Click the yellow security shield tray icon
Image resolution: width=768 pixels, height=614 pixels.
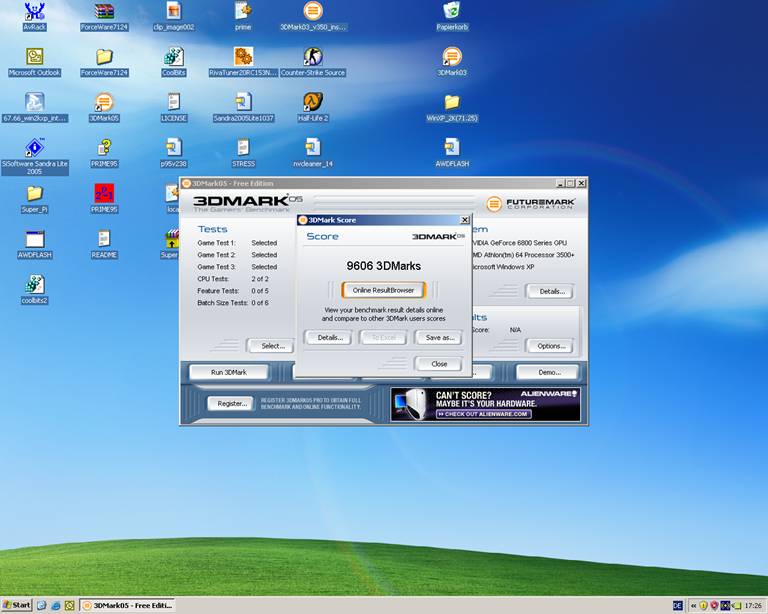click(x=703, y=606)
